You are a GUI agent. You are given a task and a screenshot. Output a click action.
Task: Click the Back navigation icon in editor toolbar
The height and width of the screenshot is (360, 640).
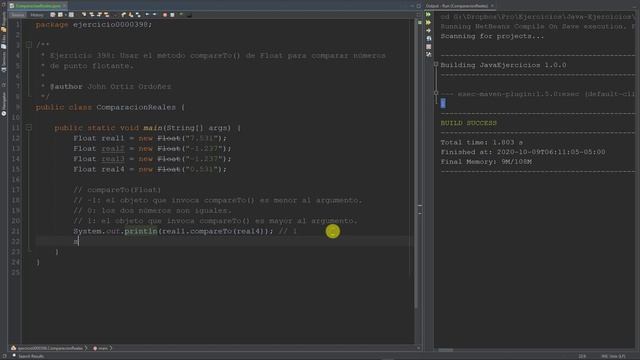[60, 15]
